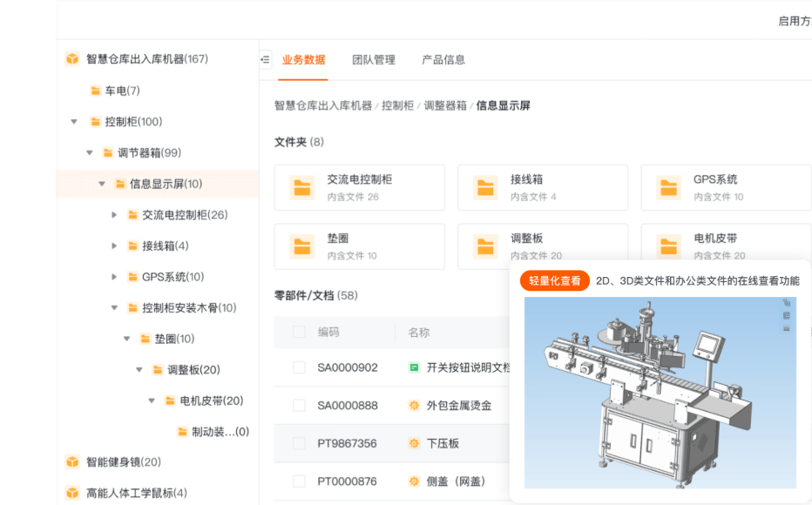The image size is (812, 505).
Task: Click the folder icon beside 制动装…(0)
Action: point(182,432)
